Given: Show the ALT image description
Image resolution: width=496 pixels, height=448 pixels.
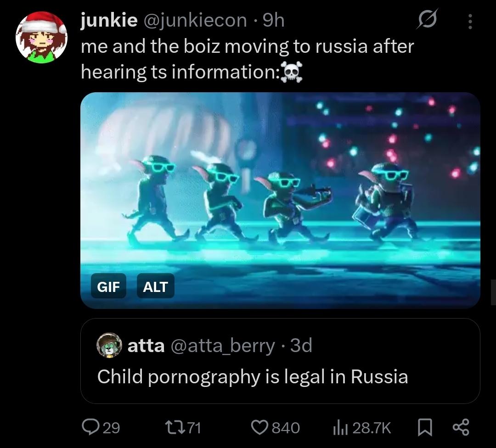Looking at the screenshot, I should [x=155, y=286].
